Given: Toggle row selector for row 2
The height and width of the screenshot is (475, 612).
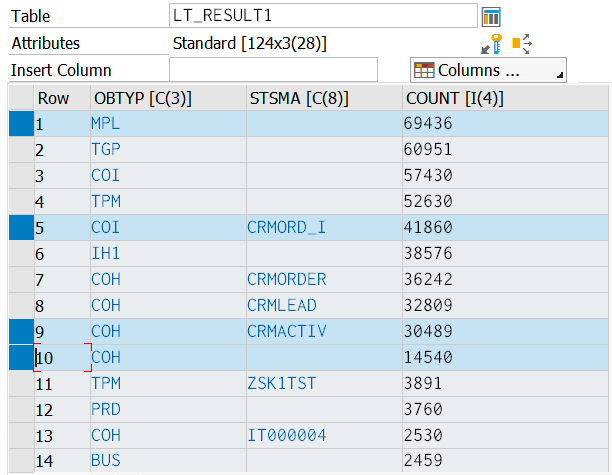Looking at the screenshot, I should coord(21,150).
